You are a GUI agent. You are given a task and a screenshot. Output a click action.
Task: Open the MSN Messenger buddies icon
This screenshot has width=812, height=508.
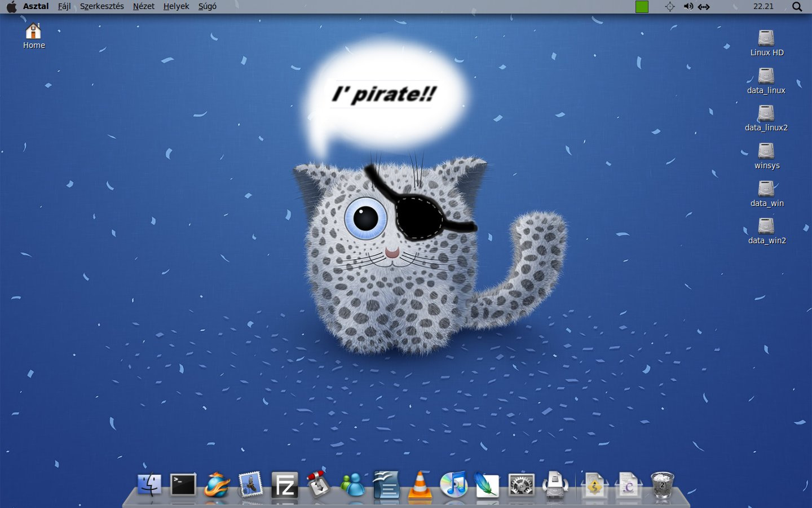pos(352,485)
